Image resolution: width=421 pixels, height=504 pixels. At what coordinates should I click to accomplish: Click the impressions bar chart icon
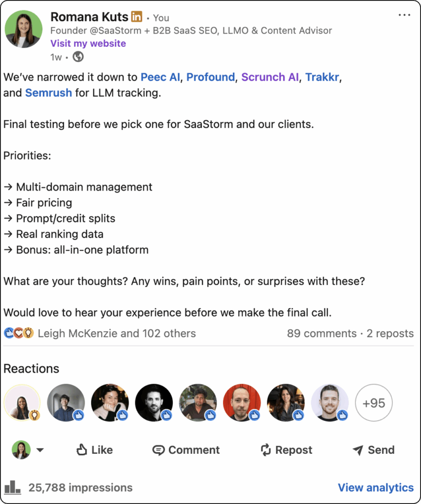[x=12, y=487]
